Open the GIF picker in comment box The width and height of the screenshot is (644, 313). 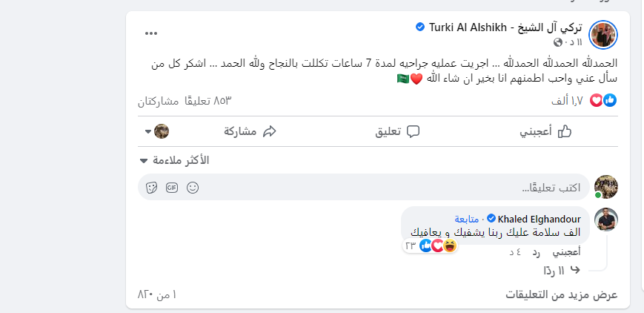(172, 187)
